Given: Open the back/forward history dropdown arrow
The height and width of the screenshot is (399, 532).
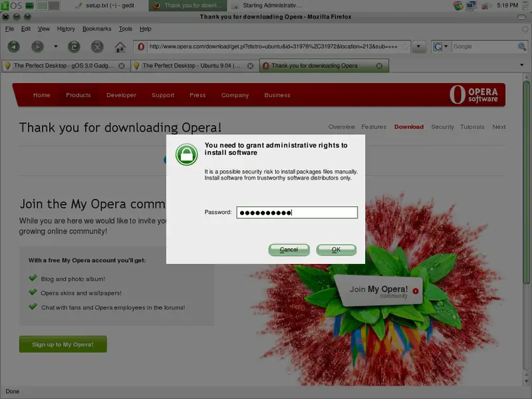Looking at the screenshot, I should click(x=56, y=47).
